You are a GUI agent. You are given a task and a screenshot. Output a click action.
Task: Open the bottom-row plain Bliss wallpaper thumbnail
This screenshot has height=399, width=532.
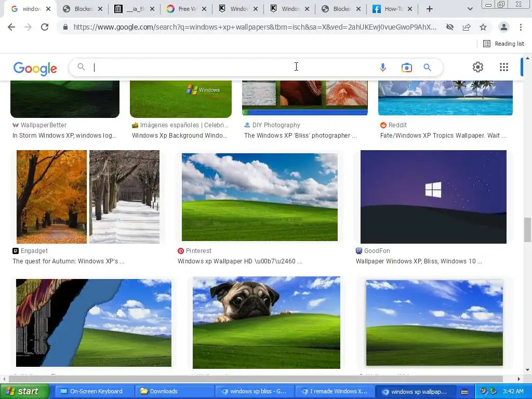434,323
